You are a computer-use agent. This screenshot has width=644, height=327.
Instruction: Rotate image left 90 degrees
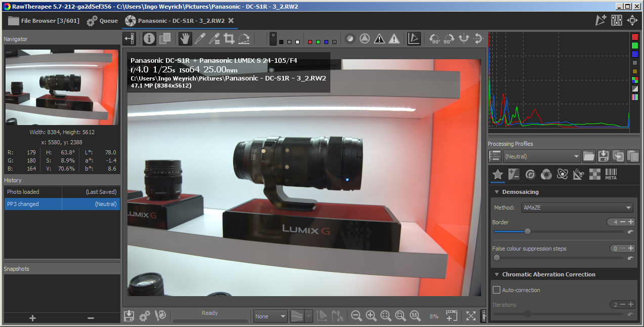tap(434, 38)
